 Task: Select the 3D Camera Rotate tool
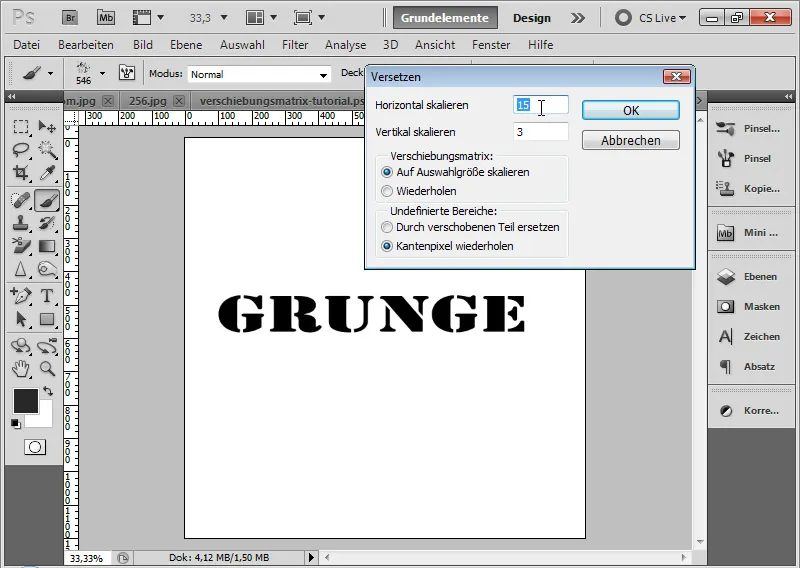click(x=47, y=346)
